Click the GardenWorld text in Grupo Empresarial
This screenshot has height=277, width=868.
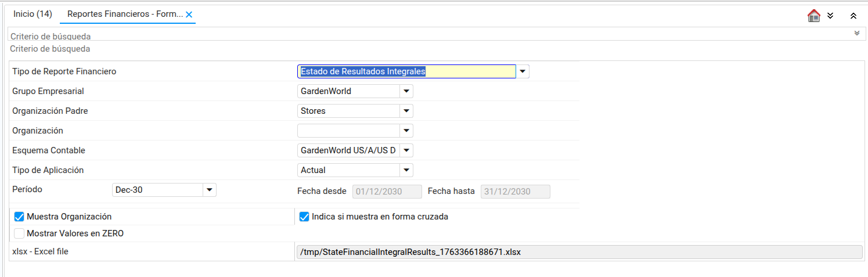click(326, 91)
